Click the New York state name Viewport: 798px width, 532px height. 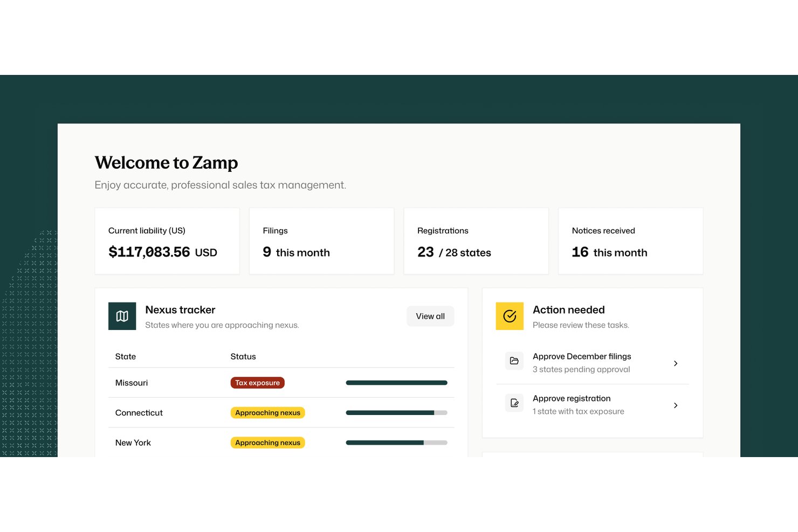[x=133, y=443]
